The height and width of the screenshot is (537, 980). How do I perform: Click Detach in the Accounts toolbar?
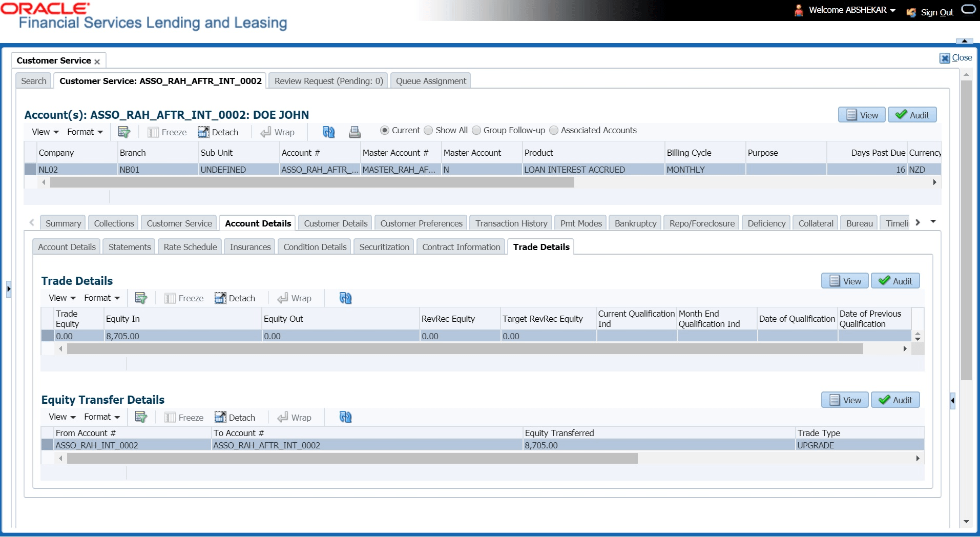(218, 132)
